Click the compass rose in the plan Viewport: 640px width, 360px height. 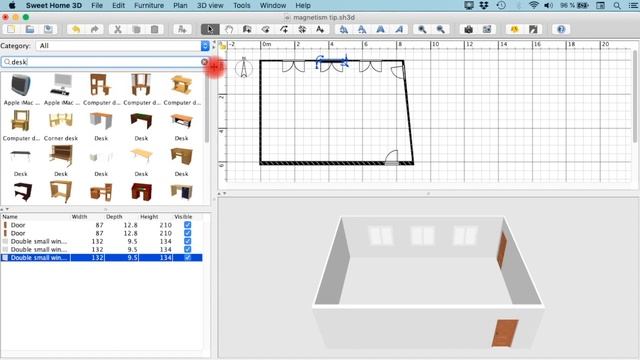click(244, 68)
